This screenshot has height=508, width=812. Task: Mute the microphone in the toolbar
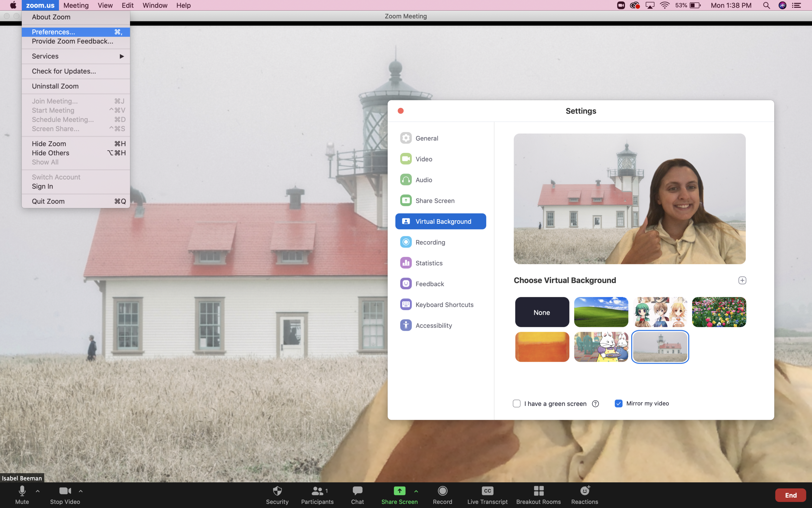point(22,491)
